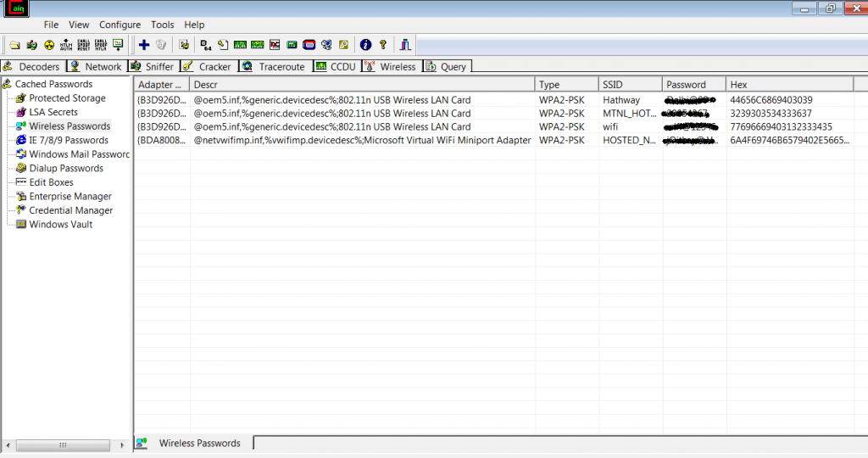Switch to the Sniffer tab
The image size is (868, 458).
[154, 66]
